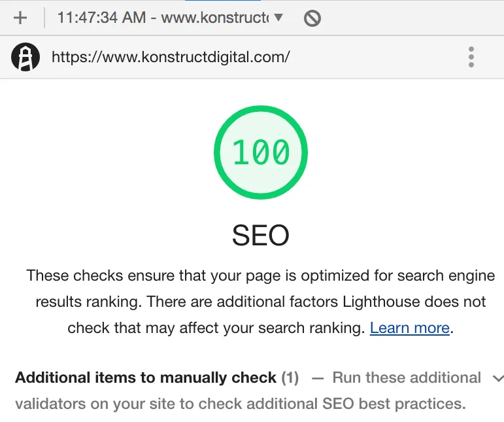Click the 100 score number
504x422 pixels.
click(261, 152)
